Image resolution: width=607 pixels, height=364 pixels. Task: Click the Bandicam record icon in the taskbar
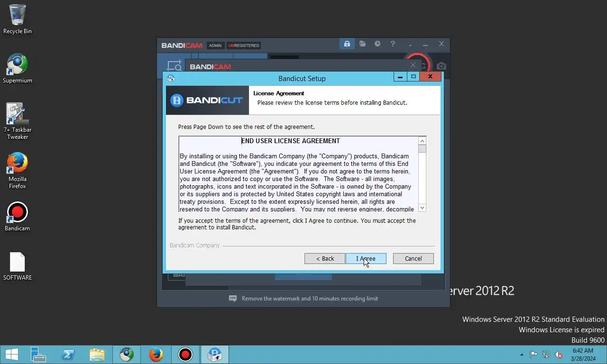[x=185, y=355]
